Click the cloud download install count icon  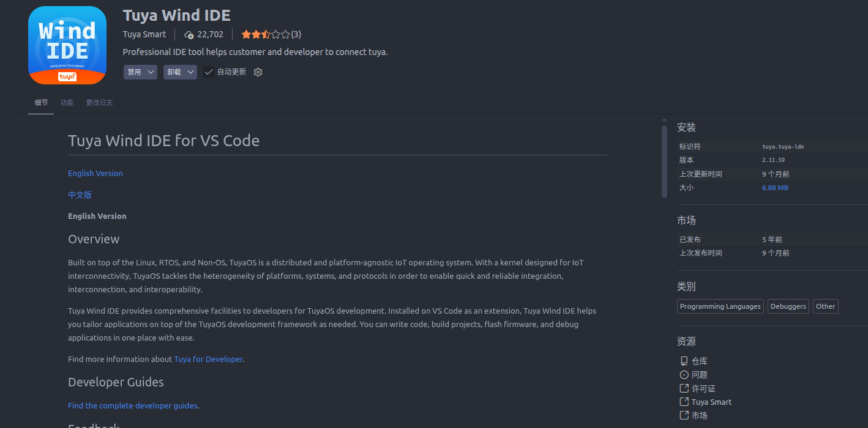pos(189,35)
